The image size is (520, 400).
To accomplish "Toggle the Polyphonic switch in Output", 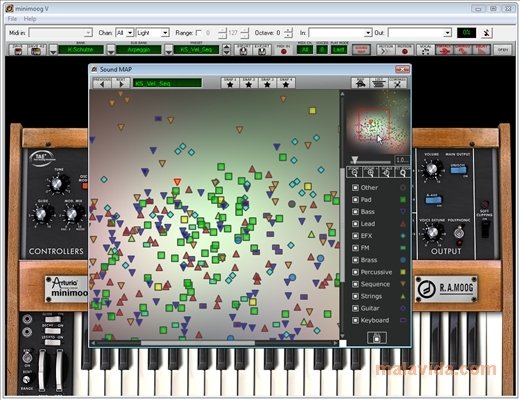I will click(459, 232).
